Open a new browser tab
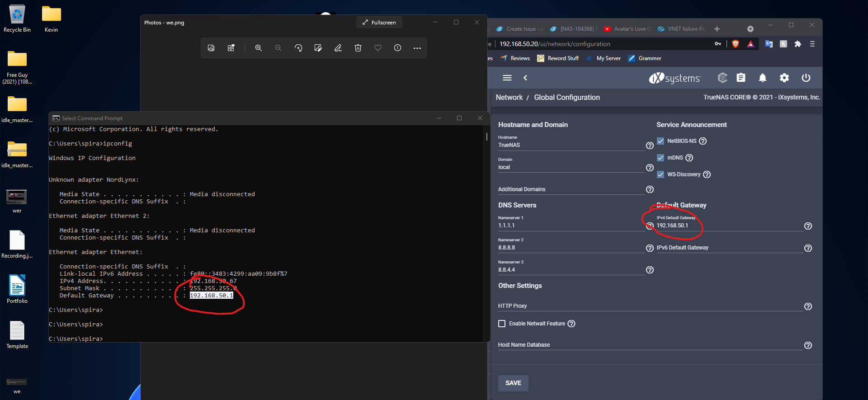The height and width of the screenshot is (400, 868). click(717, 29)
